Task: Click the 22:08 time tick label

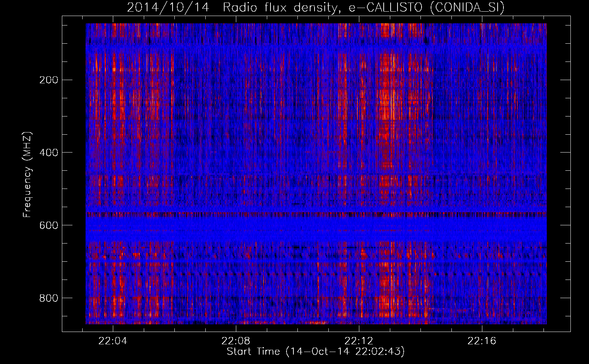Action: 236,341
